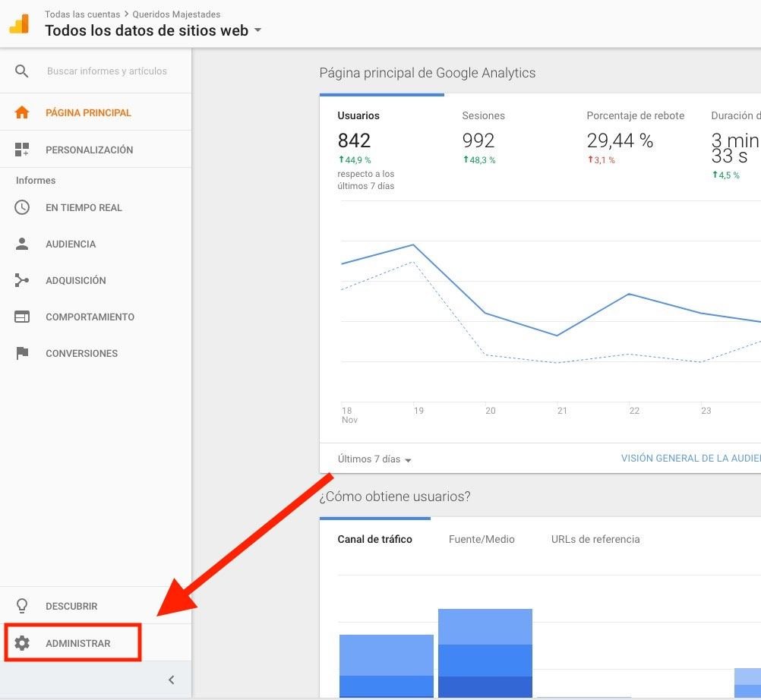This screenshot has height=700, width=761.
Task: Click the Adquisición branching arrows icon
Action: [x=22, y=280]
